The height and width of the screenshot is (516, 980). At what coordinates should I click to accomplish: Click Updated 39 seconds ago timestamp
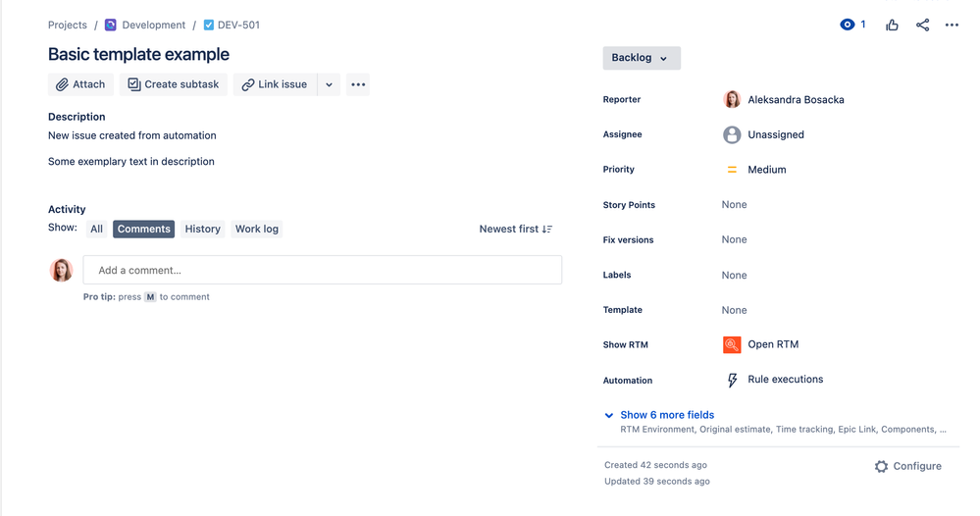(657, 481)
